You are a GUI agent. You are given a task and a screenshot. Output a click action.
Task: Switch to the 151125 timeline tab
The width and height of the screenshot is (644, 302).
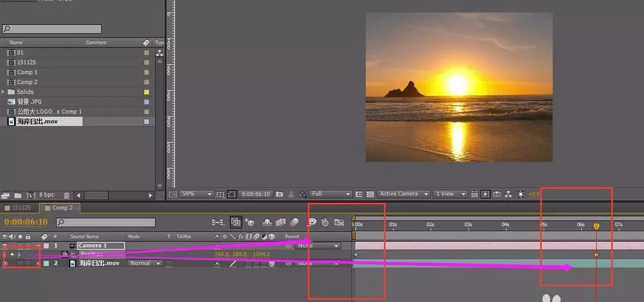click(x=20, y=208)
